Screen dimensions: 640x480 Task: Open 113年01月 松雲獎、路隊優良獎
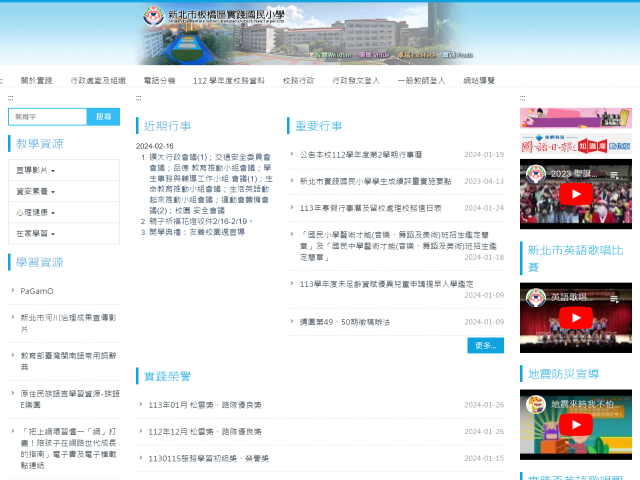[204, 405]
